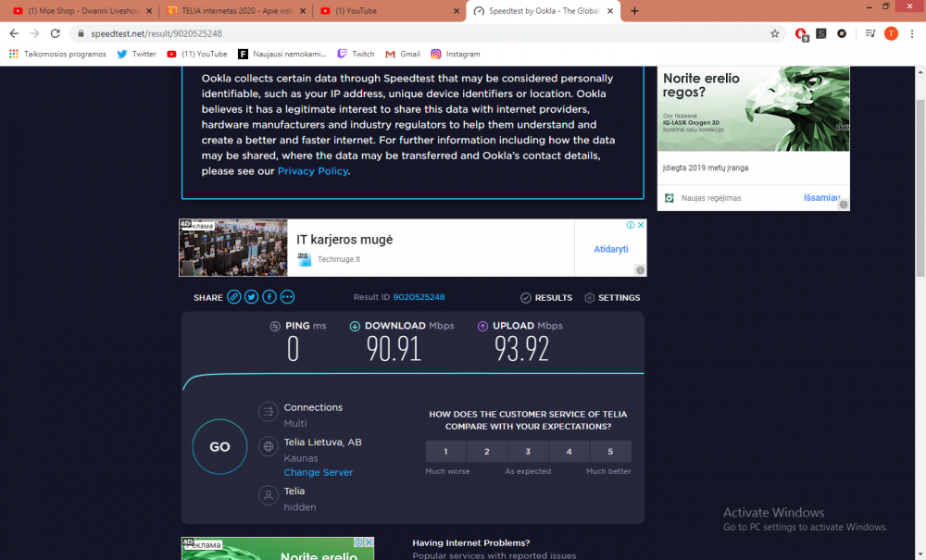Copy result link via share link icon
The height and width of the screenshot is (560, 926).
click(x=234, y=297)
